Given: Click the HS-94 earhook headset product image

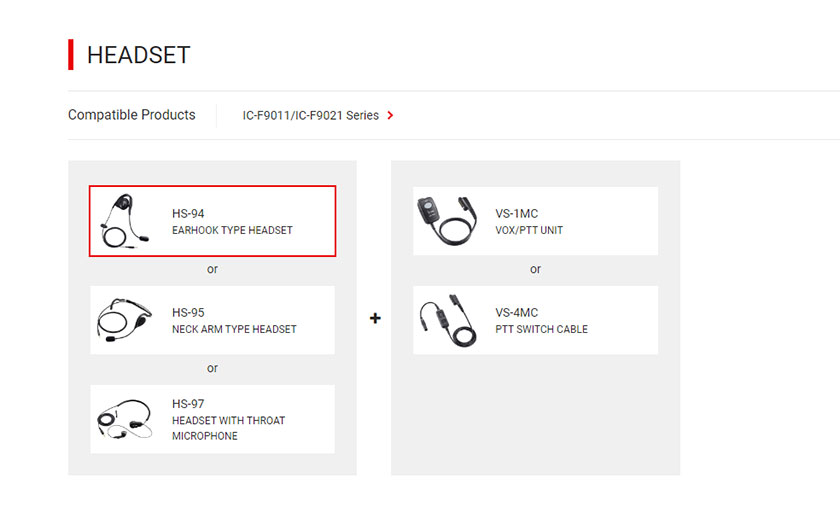Looking at the screenshot, I should pos(125,221).
